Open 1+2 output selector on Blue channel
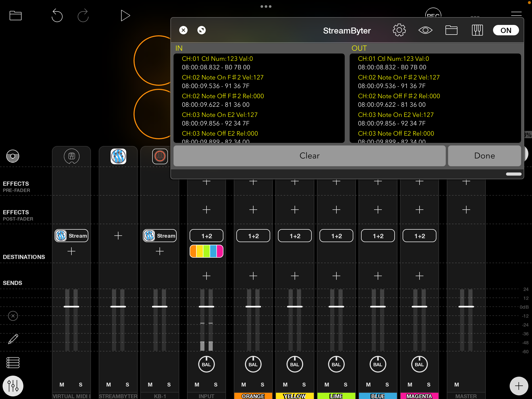The image size is (532, 399). tap(378, 236)
